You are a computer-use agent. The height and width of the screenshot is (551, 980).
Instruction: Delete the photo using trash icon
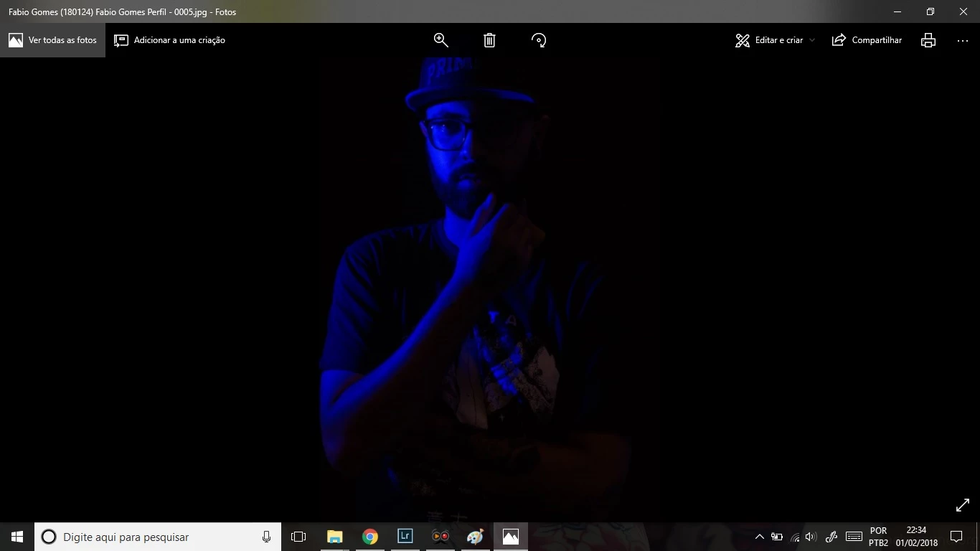tap(489, 40)
